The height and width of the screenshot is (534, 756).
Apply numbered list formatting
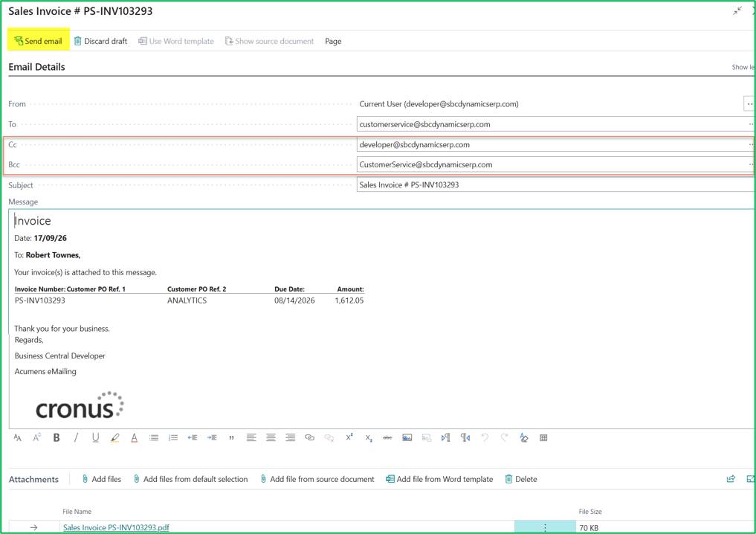(x=173, y=437)
